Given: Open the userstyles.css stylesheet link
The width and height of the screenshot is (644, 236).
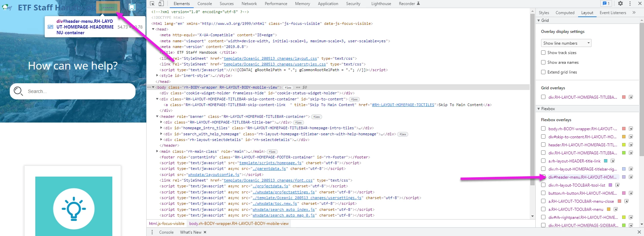Looking at the screenshot, I should [275, 64].
